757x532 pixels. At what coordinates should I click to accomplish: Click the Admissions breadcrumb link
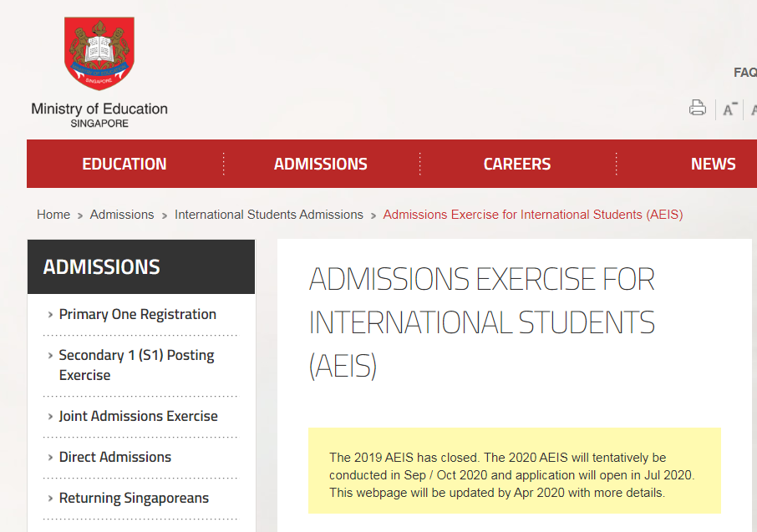122,215
